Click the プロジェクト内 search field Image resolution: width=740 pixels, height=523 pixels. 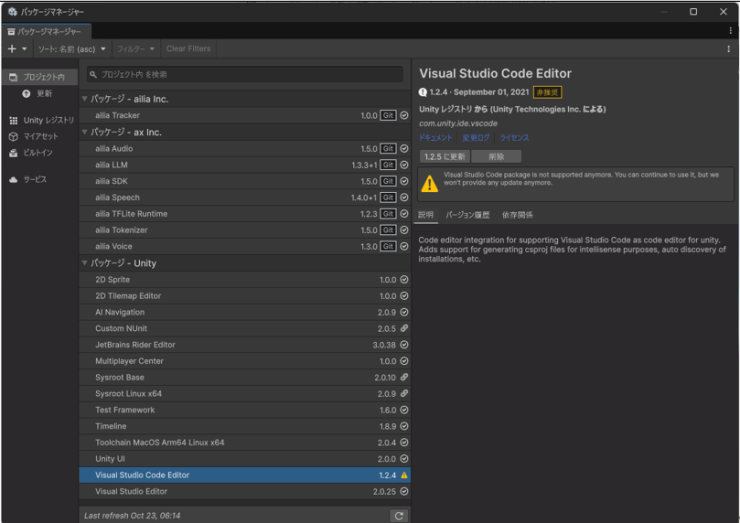(245, 74)
